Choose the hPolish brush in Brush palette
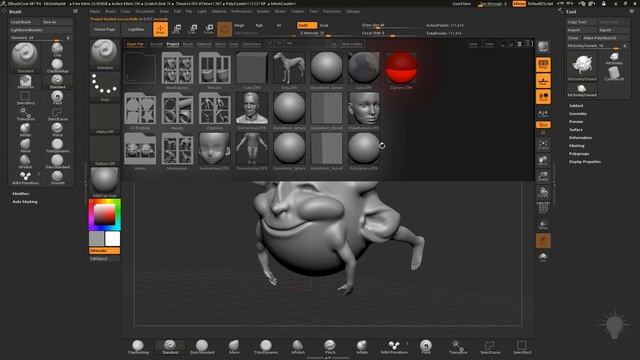 (x=25, y=162)
